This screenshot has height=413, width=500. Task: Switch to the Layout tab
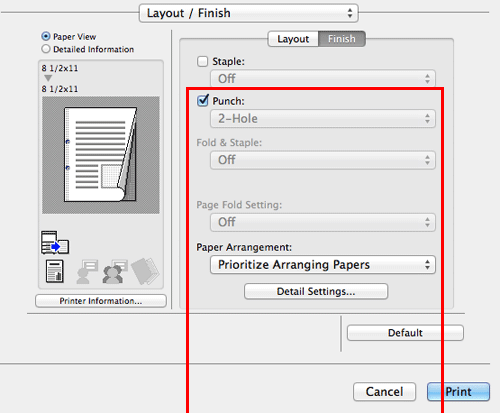coord(293,39)
